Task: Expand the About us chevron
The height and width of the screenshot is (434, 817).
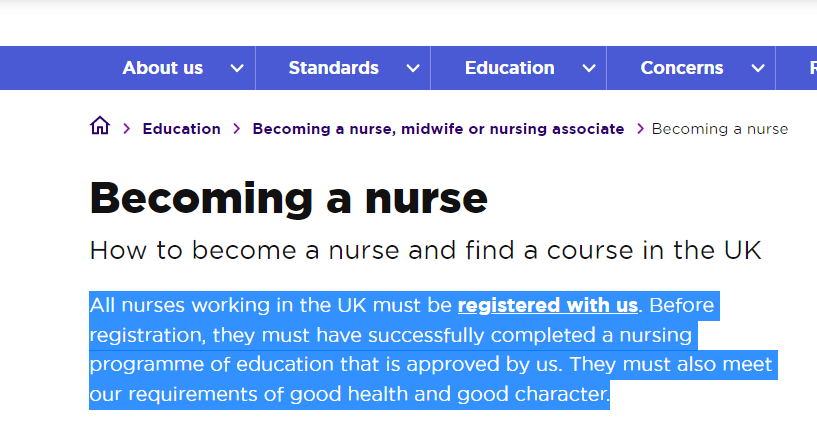Action: [x=237, y=68]
